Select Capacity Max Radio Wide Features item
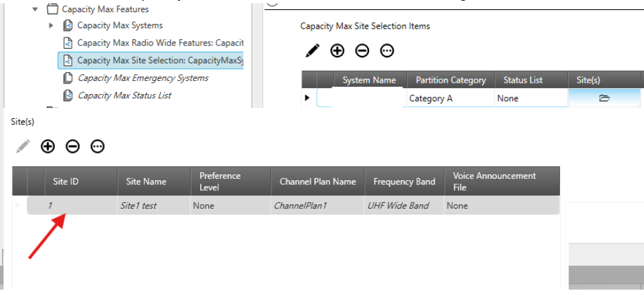644x295 pixels. 160,43
